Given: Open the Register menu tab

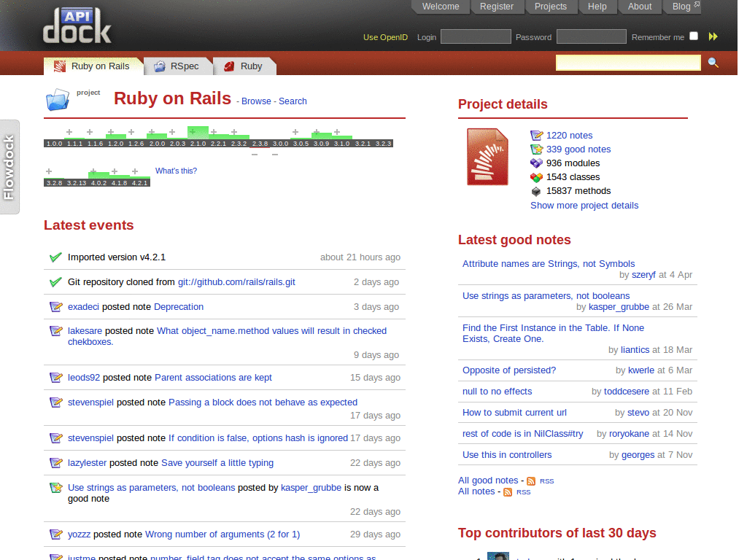Looking at the screenshot, I should [497, 7].
